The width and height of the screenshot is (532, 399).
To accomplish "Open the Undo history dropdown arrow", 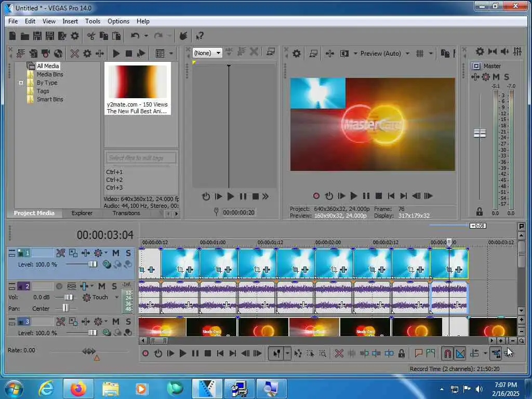I will tap(146, 36).
